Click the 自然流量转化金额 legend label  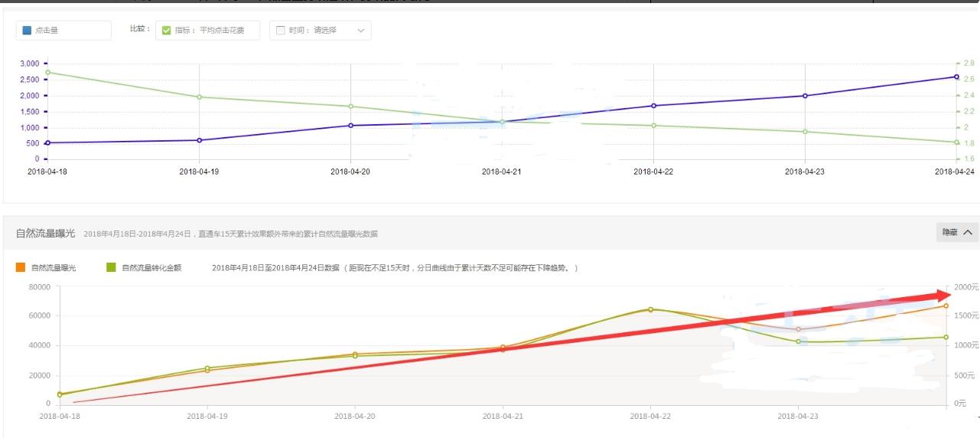pos(151,268)
